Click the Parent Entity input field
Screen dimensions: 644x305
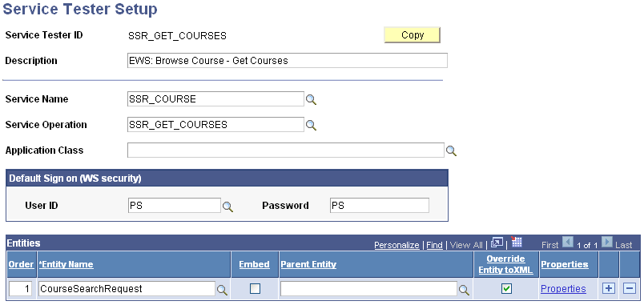[x=368, y=289]
